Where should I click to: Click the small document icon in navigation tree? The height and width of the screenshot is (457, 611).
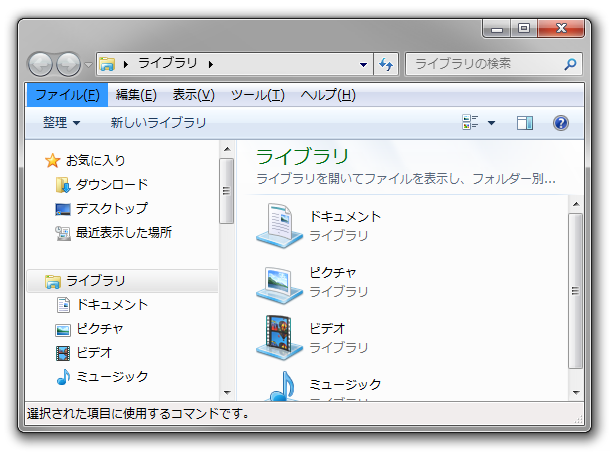pyautogui.click(x=63, y=305)
